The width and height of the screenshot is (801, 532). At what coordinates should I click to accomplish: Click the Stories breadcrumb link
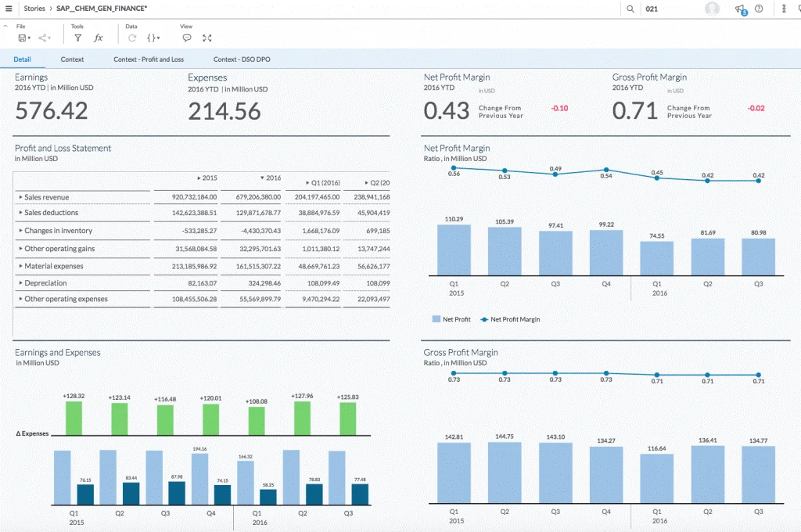pos(34,9)
